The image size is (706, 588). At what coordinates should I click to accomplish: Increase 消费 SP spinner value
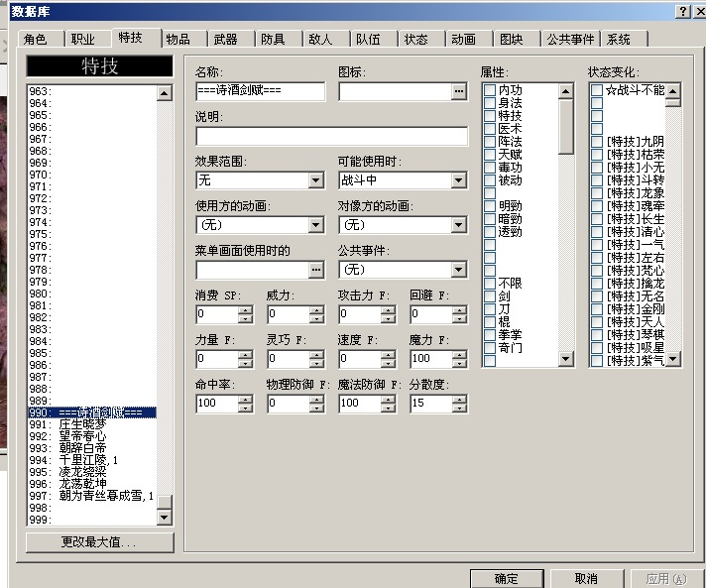tap(245, 310)
